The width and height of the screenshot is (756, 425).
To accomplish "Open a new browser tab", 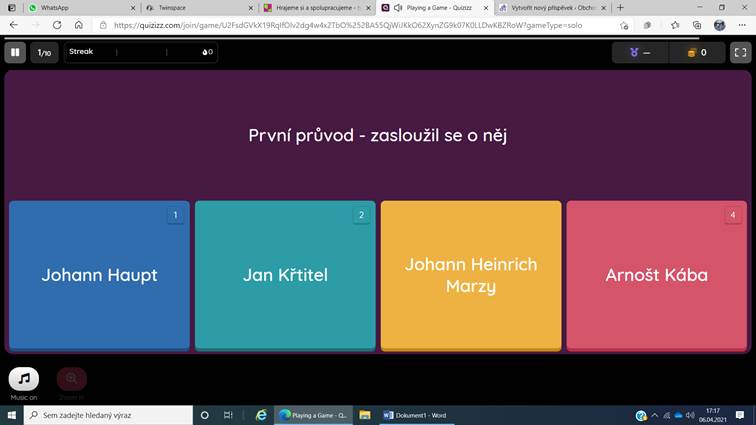I will 621,8.
